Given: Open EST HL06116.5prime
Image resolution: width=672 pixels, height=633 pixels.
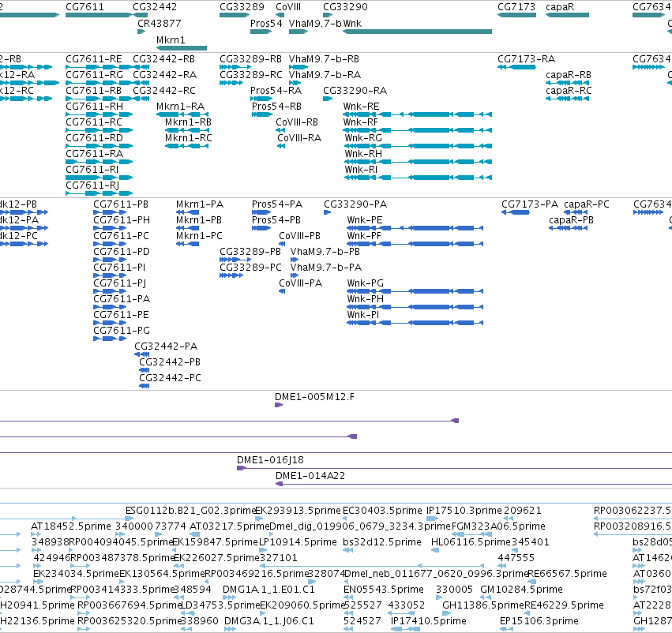Looking at the screenshot, I should tap(470, 541).
